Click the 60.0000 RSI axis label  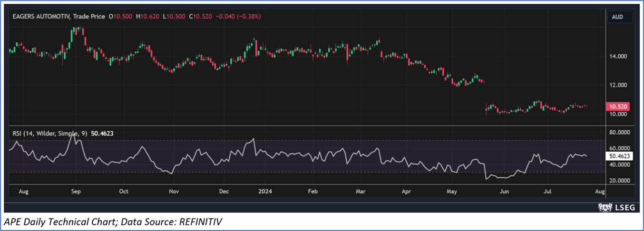pyautogui.click(x=619, y=149)
